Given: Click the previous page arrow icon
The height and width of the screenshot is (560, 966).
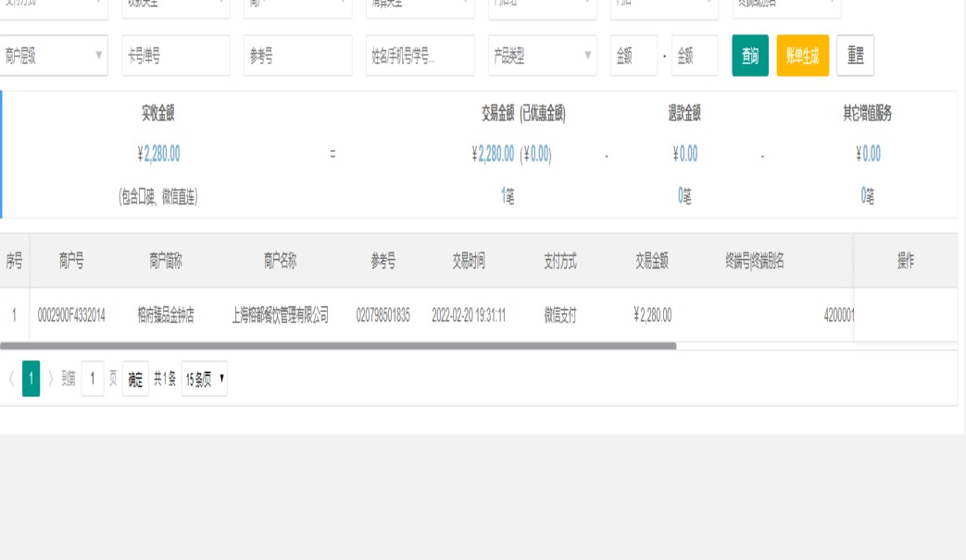Looking at the screenshot, I should pos(11,379).
